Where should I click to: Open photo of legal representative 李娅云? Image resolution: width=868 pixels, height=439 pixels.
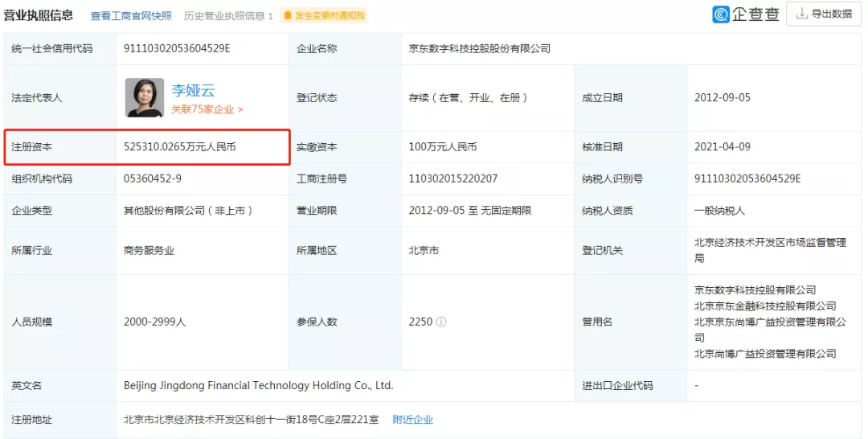pos(145,97)
